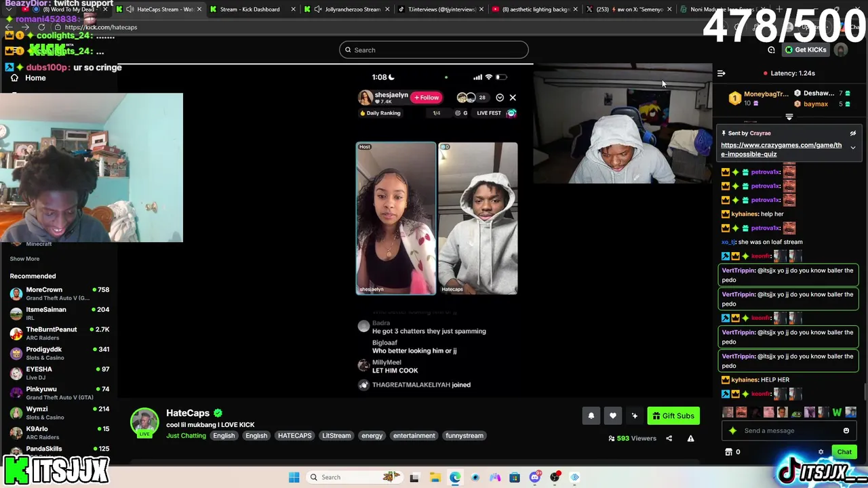Open EYESHA recommended channel
The height and width of the screenshot is (488, 868).
click(x=59, y=373)
